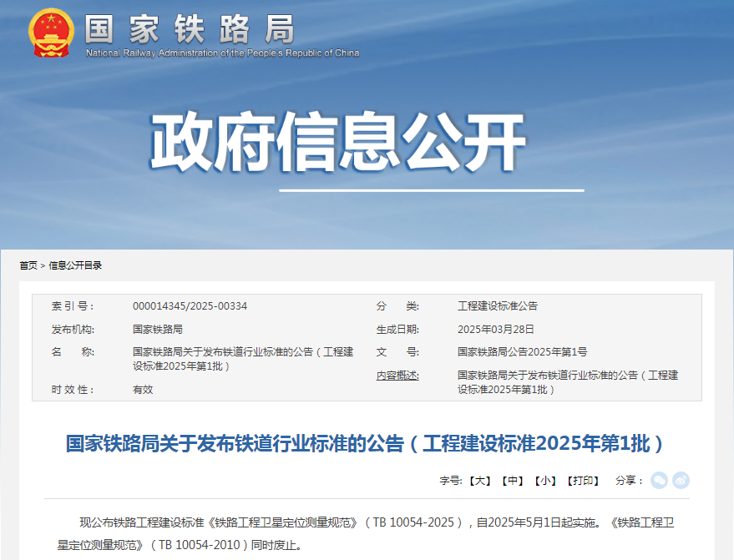Viewport: 734px width, 560px height.
Task: Click the article body first paragraph
Action: (366, 534)
